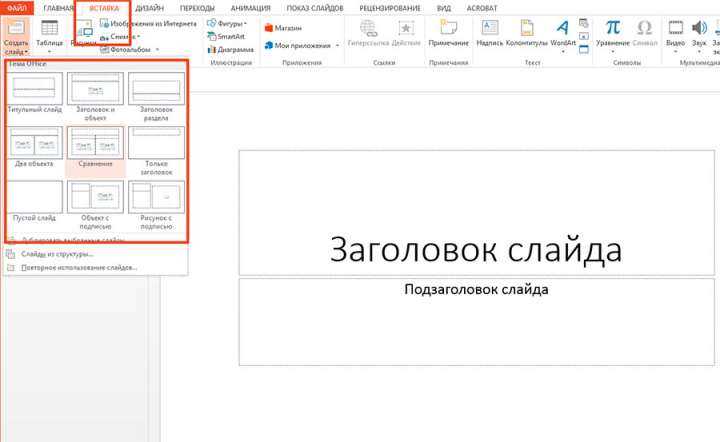Choose the Только заголовок layout
720x442 pixels.
pos(156,151)
